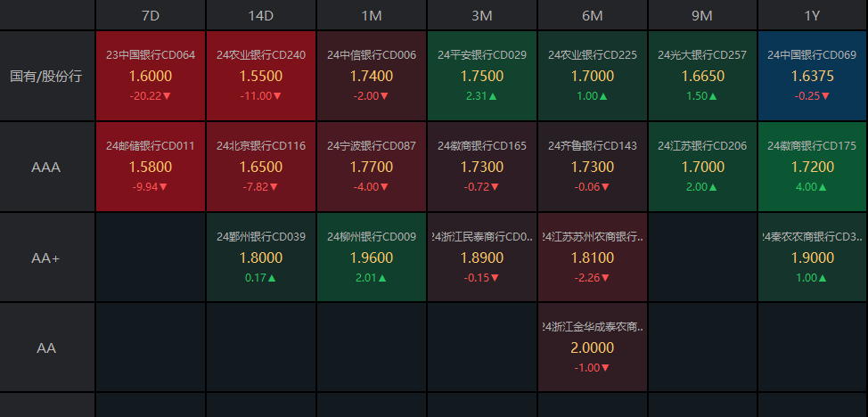Viewport: 868px width, 417px height.
Task: Click the 24中信银行CD006 cell
Action: (372, 76)
